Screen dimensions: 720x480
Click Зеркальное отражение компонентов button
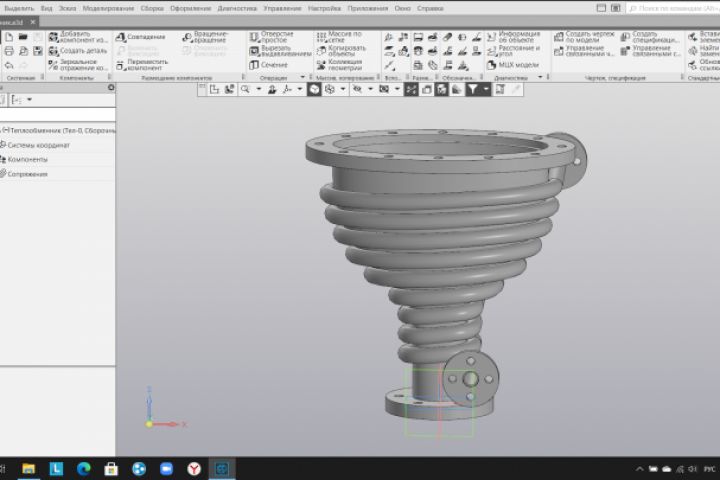pyautogui.click(x=78, y=65)
